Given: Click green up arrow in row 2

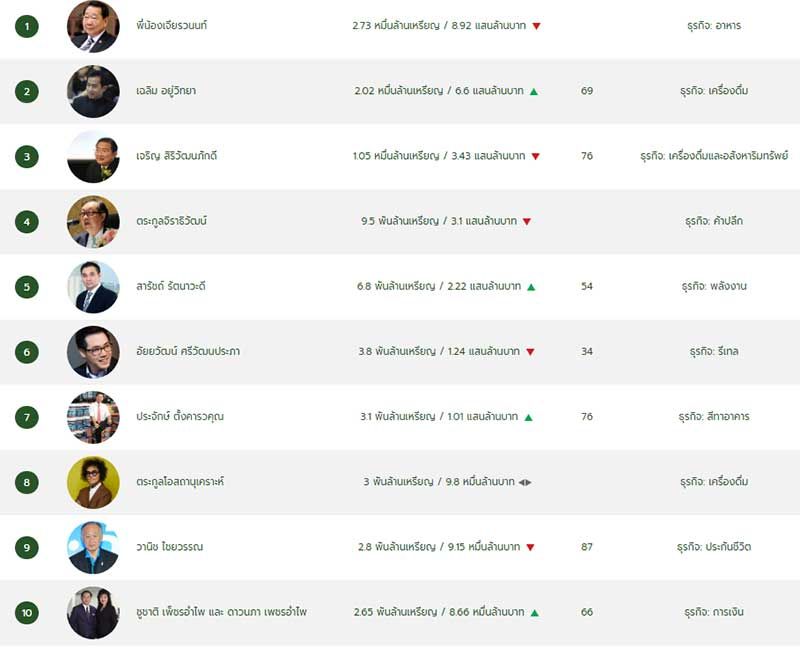Looking at the screenshot, I should click(534, 91).
